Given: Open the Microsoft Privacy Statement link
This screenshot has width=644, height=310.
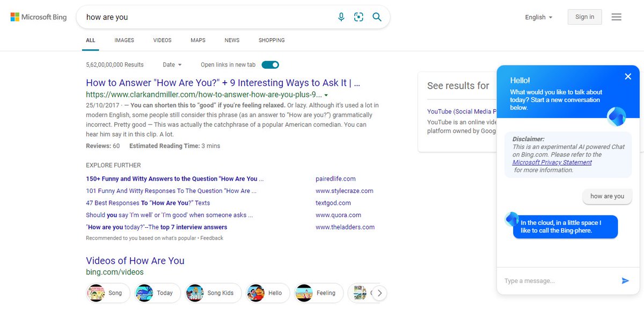Looking at the screenshot, I should (552, 162).
